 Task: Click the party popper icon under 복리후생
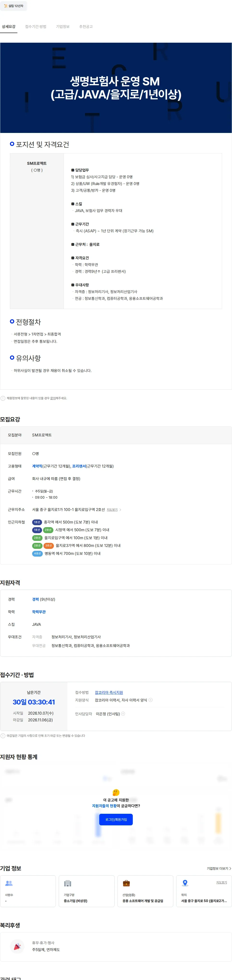(17, 946)
